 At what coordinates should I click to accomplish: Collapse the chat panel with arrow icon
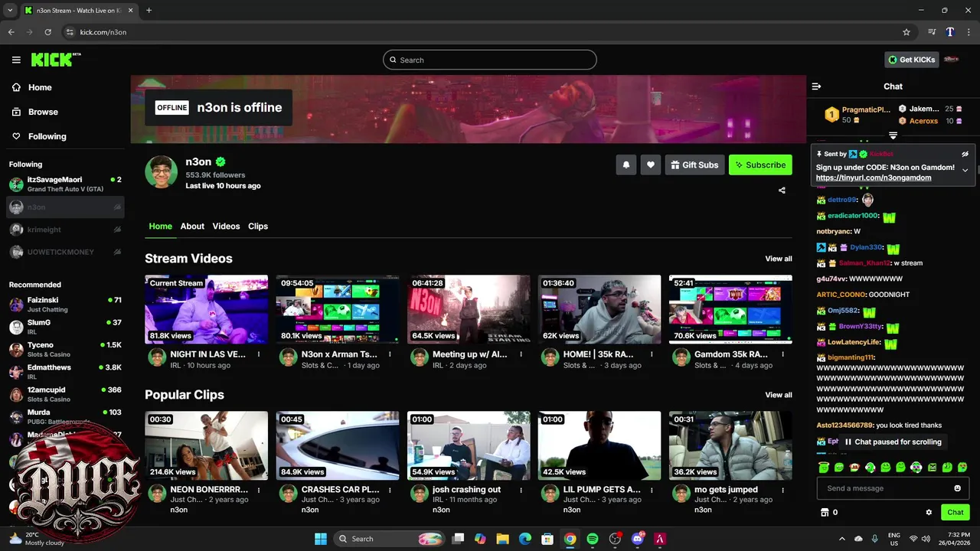coord(816,86)
